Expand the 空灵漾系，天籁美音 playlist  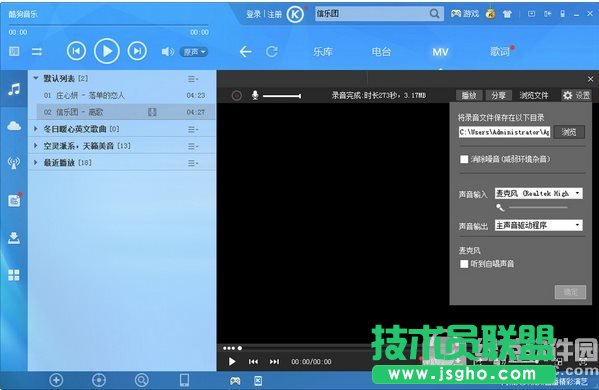[36, 146]
